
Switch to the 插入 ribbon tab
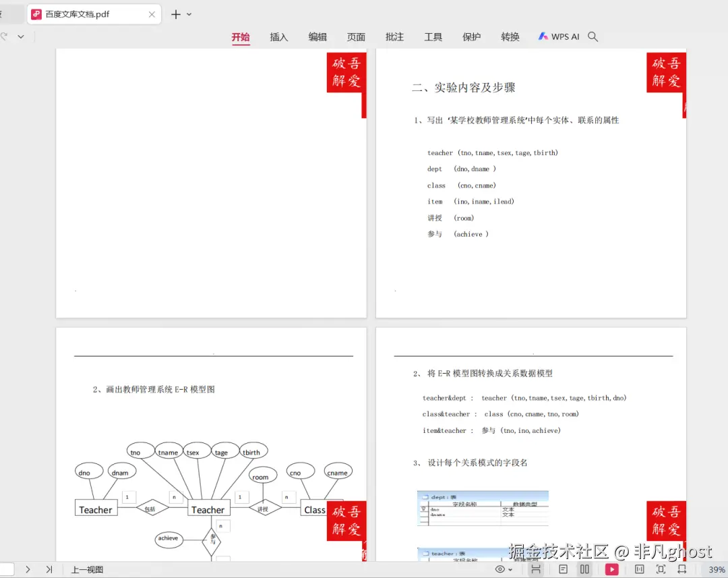coord(278,36)
